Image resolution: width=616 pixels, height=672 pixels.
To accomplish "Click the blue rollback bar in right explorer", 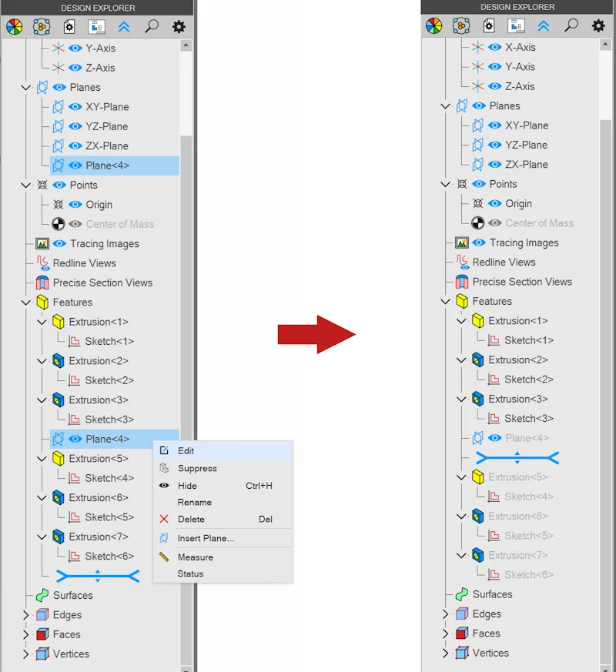I will [517, 458].
